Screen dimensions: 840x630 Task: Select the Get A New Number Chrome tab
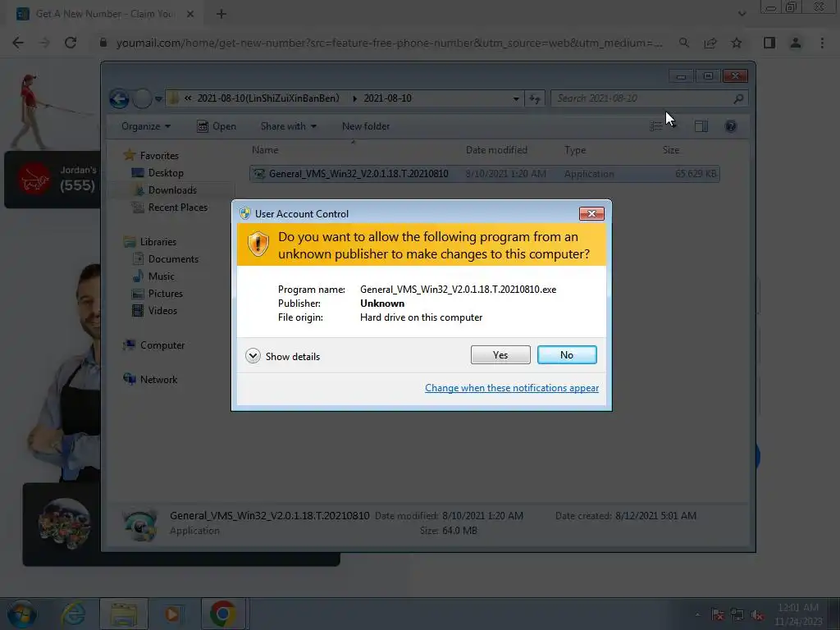click(x=105, y=14)
